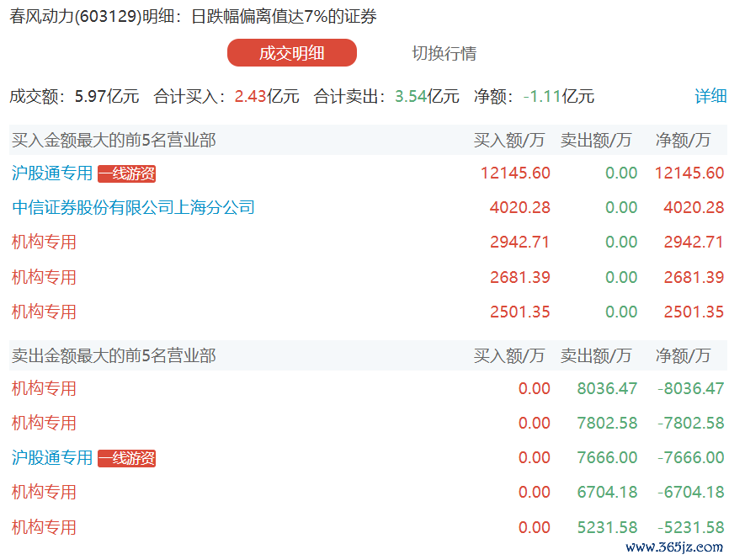This screenshot has width=729, height=560.
Task: Open the 详细 link
Action: pos(710,96)
